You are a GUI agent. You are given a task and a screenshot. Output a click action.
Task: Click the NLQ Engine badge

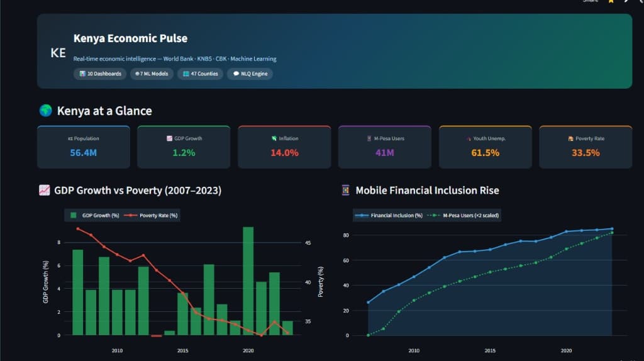250,74
